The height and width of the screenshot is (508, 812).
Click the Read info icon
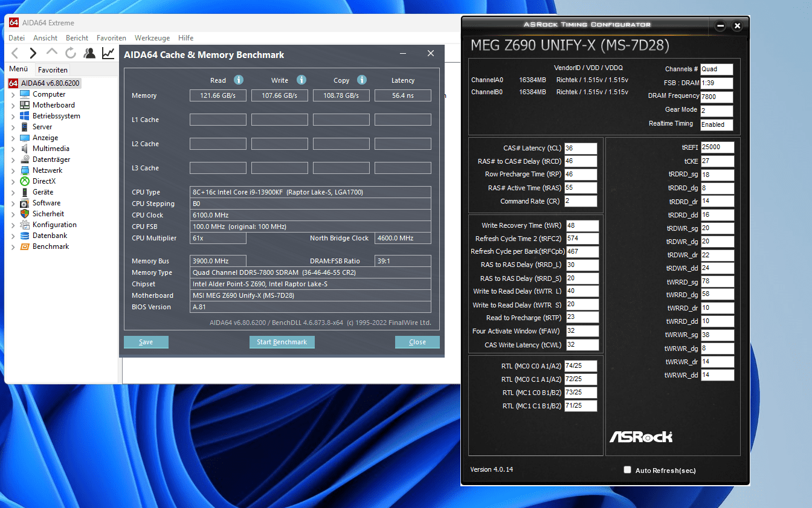click(239, 80)
